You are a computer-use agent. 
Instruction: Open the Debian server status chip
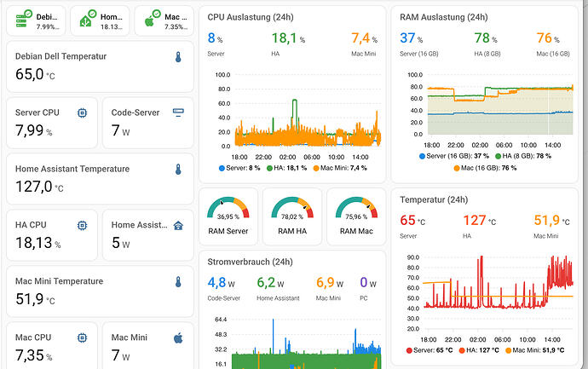click(x=36, y=21)
